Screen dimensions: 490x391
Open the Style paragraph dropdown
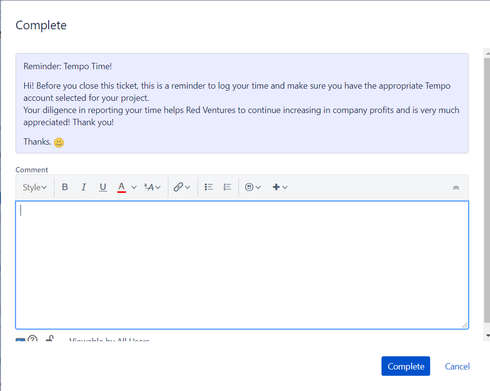34,187
